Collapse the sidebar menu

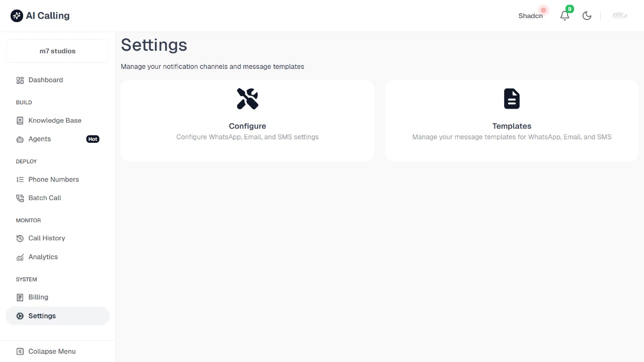52,351
